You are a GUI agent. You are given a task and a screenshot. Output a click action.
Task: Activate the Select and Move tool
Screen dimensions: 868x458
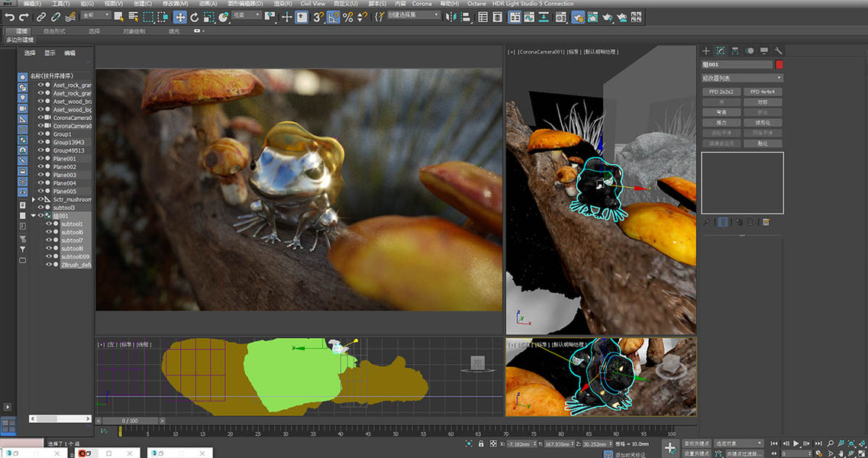coord(180,17)
